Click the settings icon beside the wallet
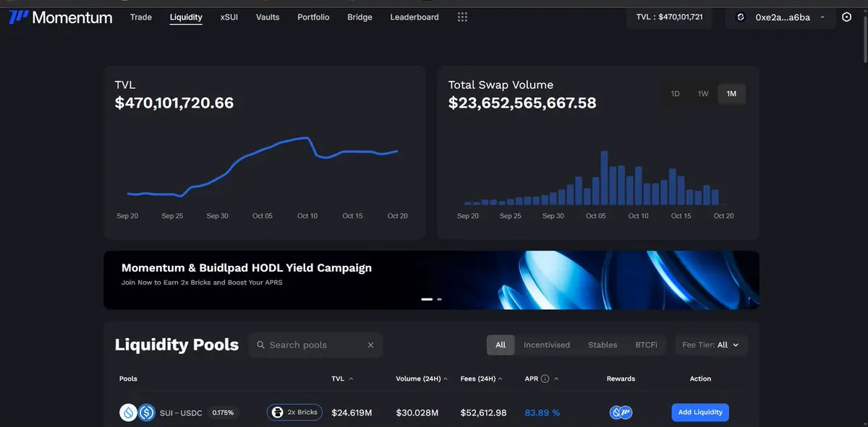Viewport: 868px width, 427px height. [847, 17]
